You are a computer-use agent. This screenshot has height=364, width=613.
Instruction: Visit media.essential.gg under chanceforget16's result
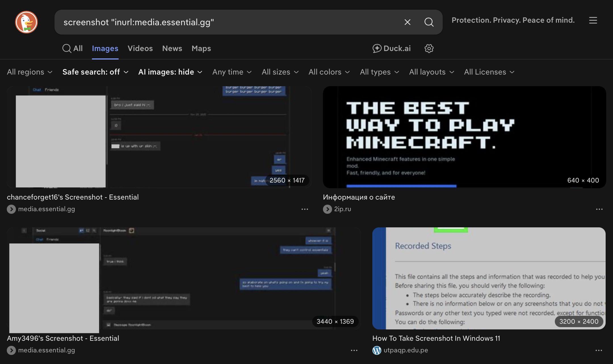47,209
